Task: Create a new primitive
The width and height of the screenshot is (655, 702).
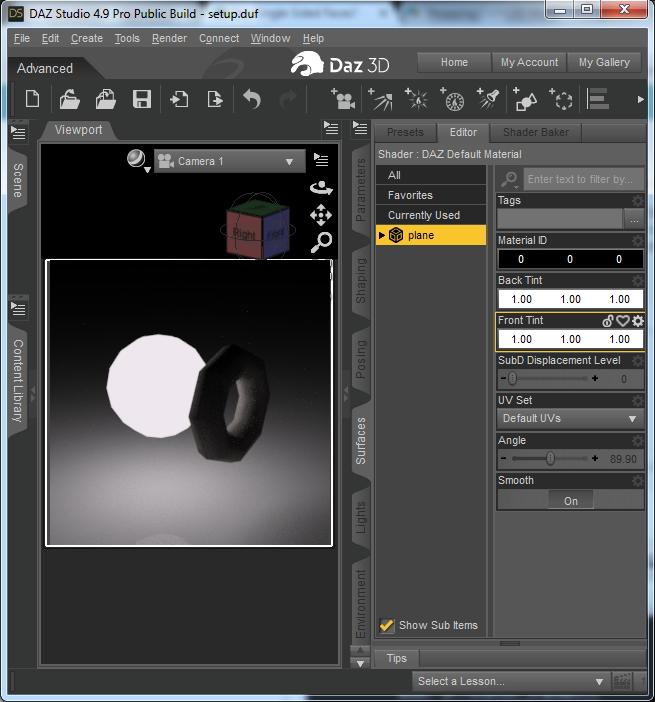Action: (x=525, y=99)
